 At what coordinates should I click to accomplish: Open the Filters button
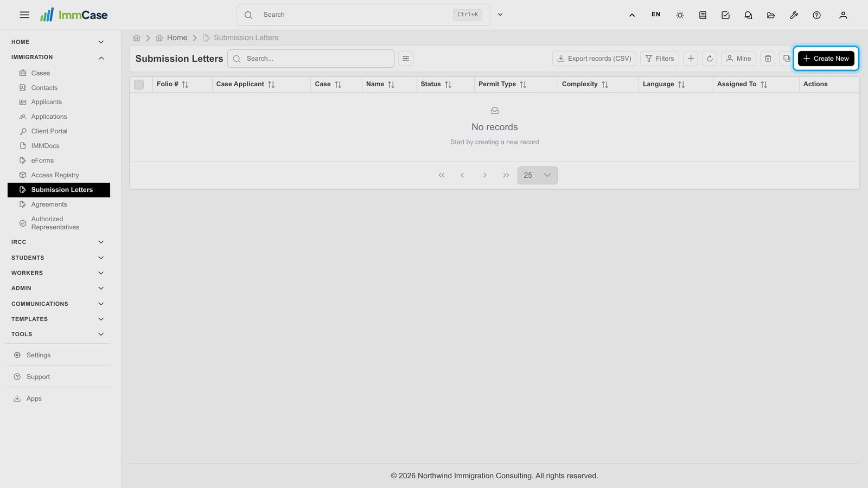pyautogui.click(x=659, y=59)
